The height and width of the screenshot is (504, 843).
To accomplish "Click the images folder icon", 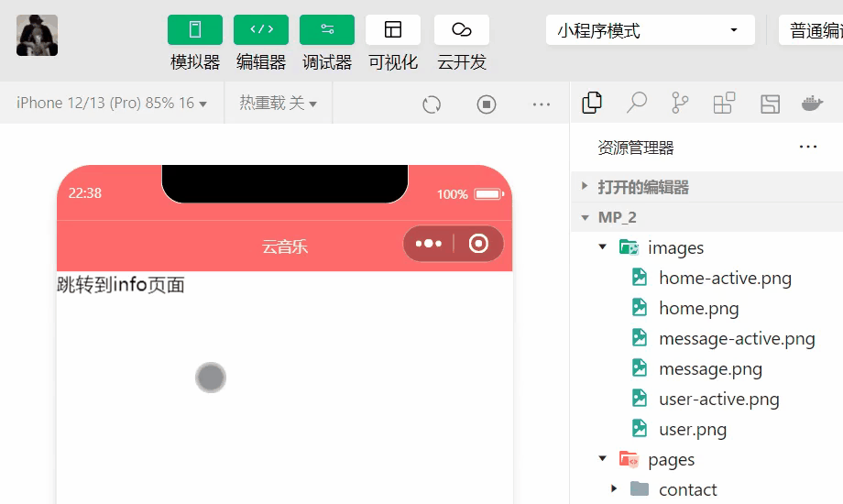I will pyautogui.click(x=629, y=247).
